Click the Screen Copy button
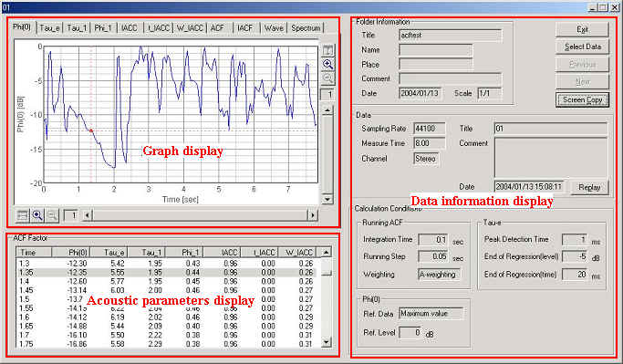The height and width of the screenshot is (364, 623). tap(583, 99)
